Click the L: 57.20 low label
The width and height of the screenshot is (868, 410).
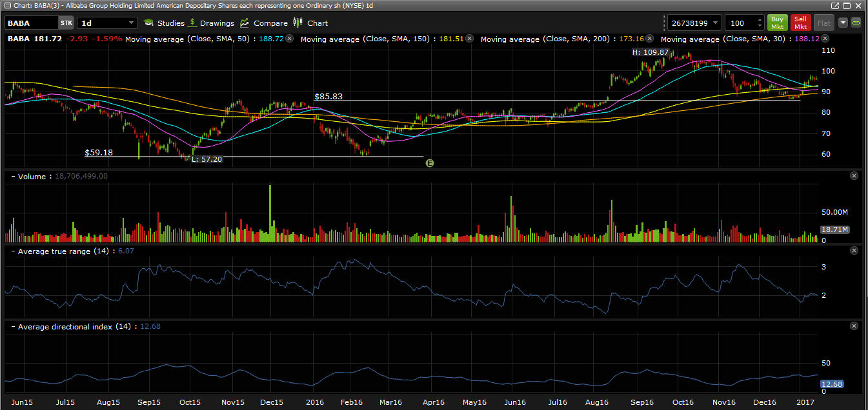[x=207, y=159]
